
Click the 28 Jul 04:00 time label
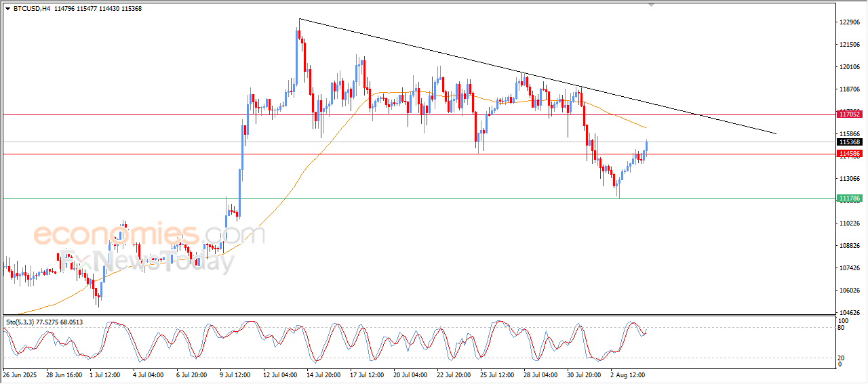(540, 375)
